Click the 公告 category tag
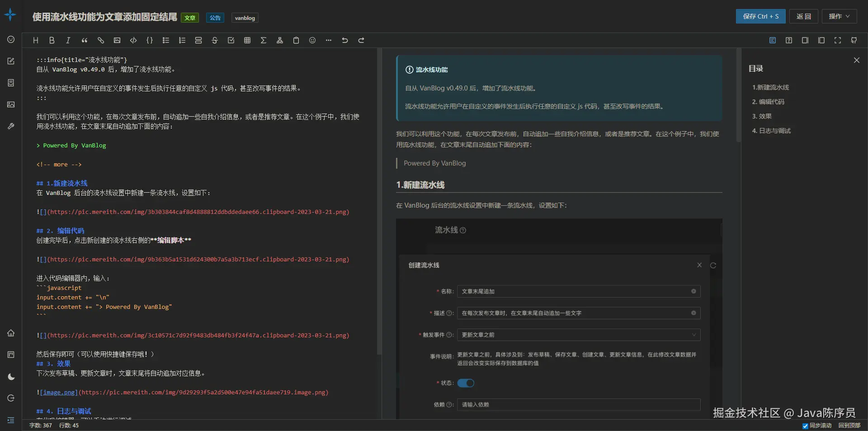The image size is (868, 431). click(x=215, y=18)
